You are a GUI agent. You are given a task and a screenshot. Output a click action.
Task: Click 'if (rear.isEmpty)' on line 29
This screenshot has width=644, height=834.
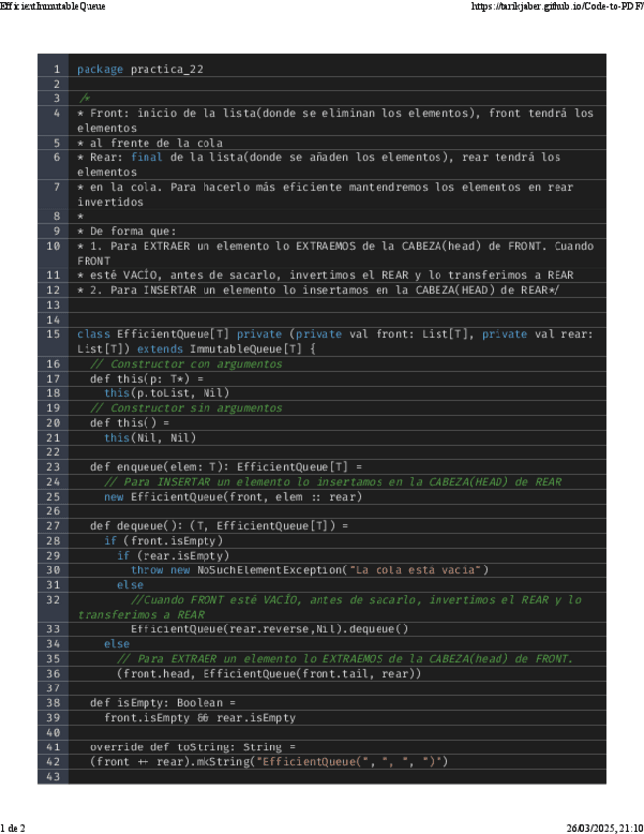point(173,556)
